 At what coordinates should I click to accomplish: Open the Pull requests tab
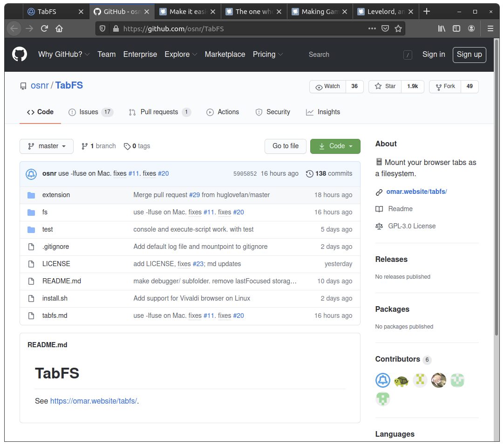(x=160, y=112)
